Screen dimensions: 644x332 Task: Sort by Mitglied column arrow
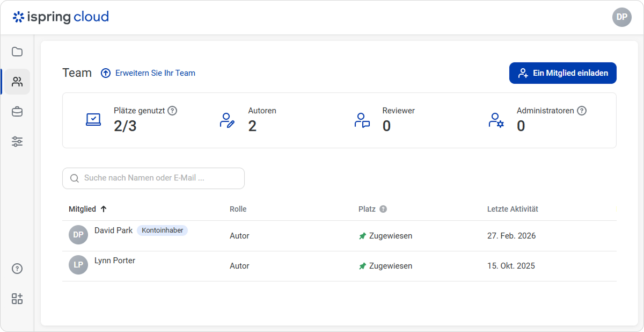click(x=104, y=209)
